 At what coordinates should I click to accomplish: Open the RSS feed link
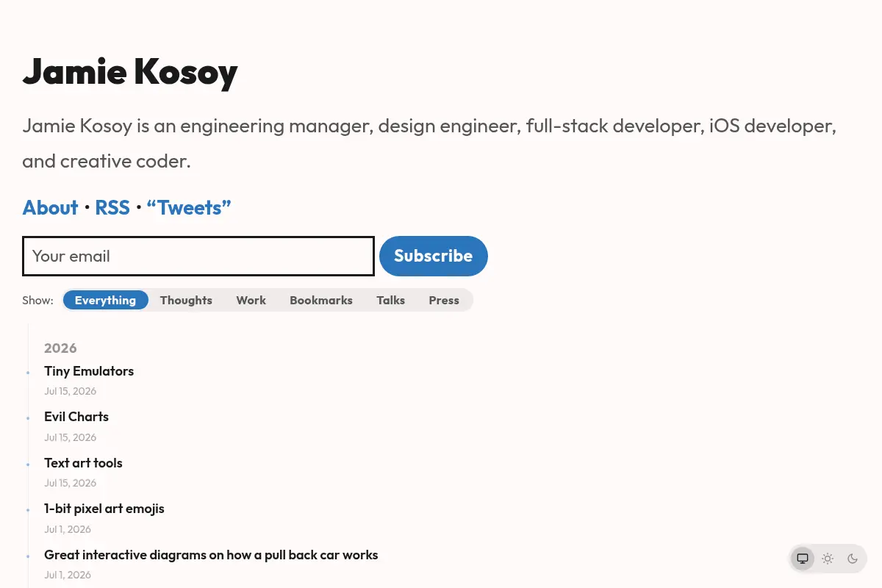tap(112, 208)
